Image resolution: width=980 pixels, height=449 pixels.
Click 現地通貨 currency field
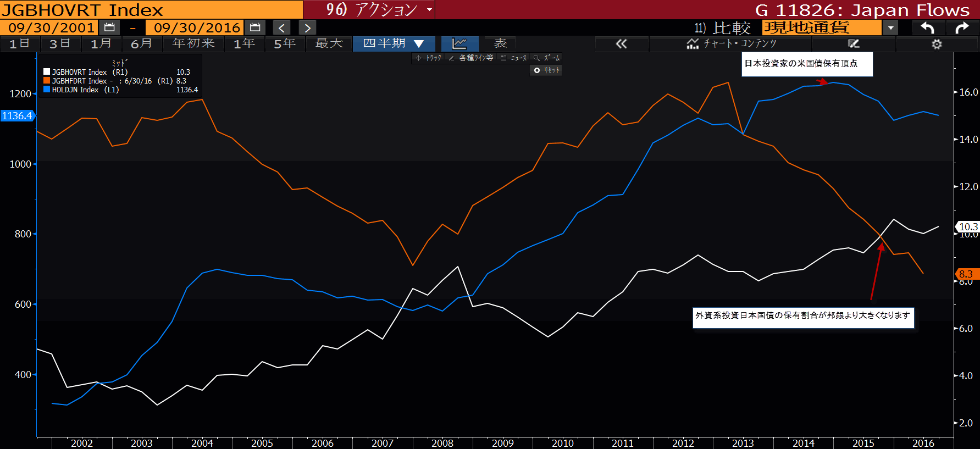pos(822,27)
